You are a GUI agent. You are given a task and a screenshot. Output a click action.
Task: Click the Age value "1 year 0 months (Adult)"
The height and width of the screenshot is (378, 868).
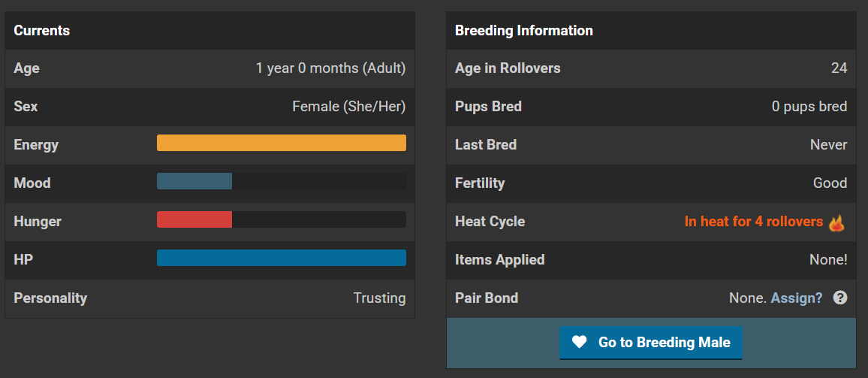tap(330, 68)
